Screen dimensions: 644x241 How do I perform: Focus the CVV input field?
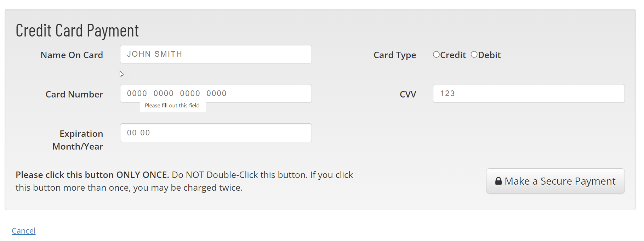pyautogui.click(x=529, y=94)
